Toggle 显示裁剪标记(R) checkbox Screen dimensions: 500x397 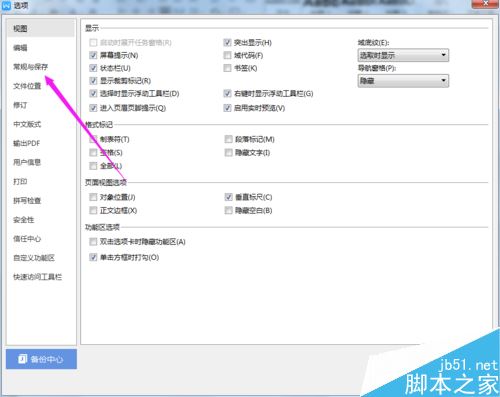93,81
